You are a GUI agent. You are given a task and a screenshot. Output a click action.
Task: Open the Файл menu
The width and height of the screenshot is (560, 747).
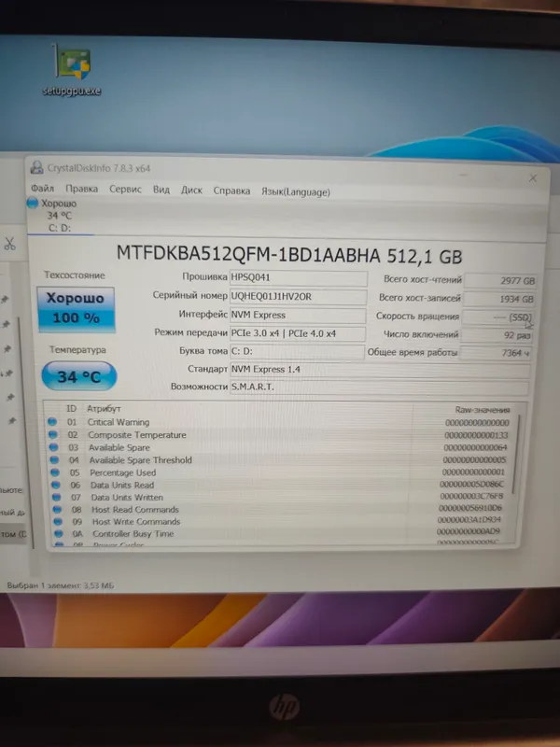coord(42,189)
